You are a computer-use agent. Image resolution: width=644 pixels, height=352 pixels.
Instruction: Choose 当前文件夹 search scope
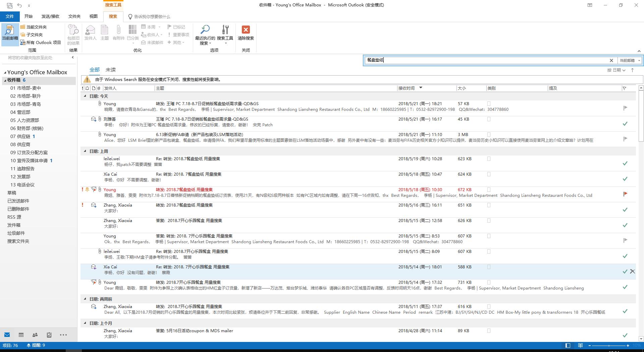pyautogui.click(x=34, y=27)
